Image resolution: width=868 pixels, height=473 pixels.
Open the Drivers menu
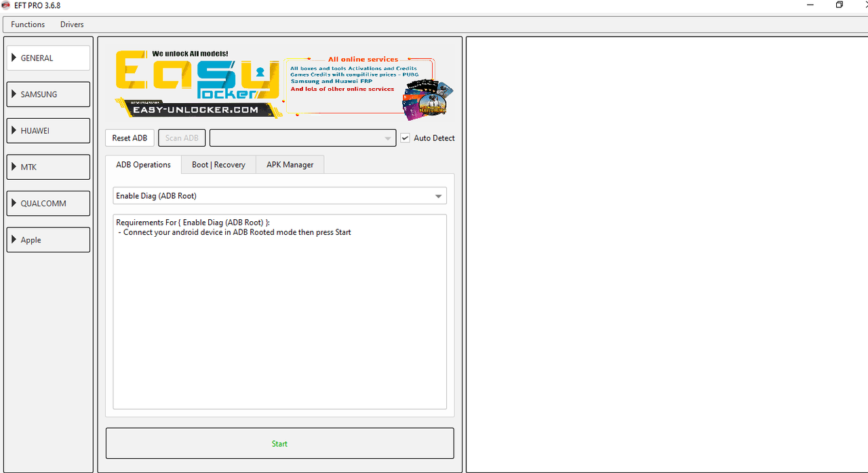pyautogui.click(x=72, y=24)
